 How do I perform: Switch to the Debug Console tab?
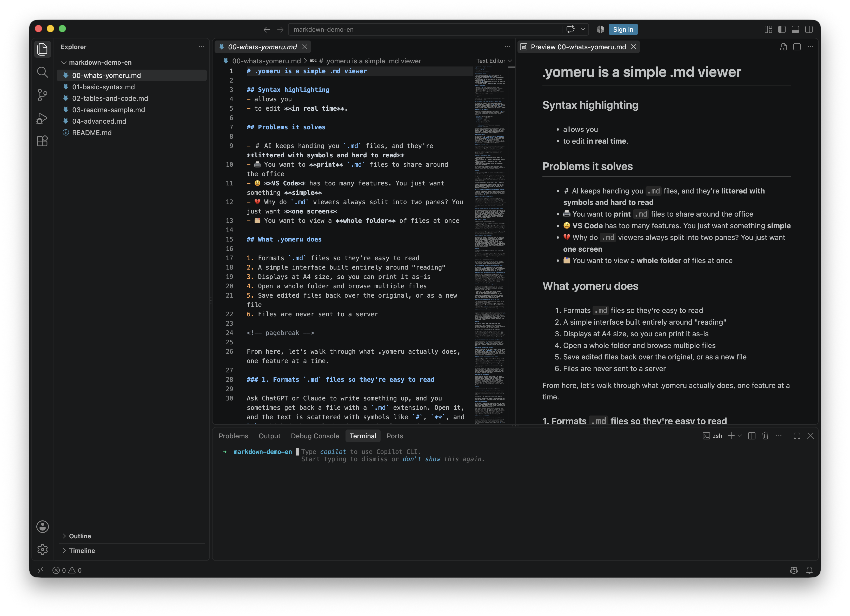point(315,436)
